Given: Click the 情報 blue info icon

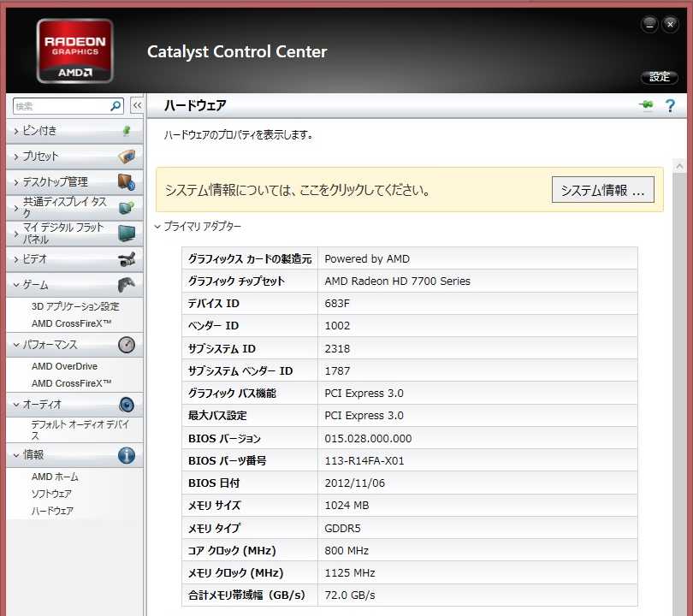Looking at the screenshot, I should [x=127, y=455].
